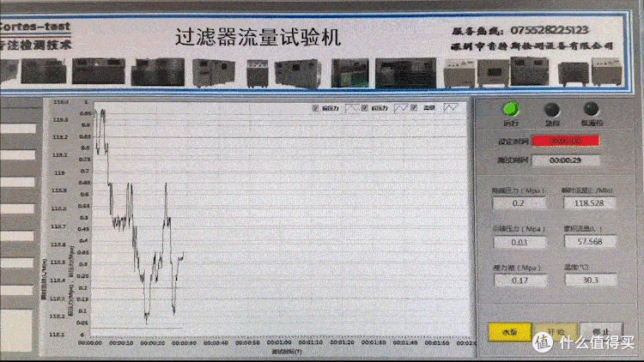The width and height of the screenshot is (644, 362).
Task: Click the 低液位 low liquid level indicator light
Action: click(591, 109)
